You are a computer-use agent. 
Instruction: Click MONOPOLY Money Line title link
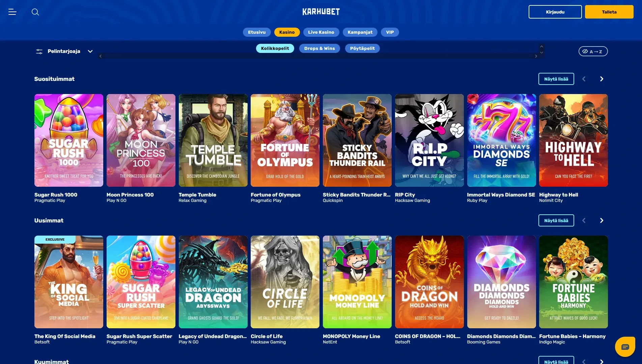[x=351, y=336]
